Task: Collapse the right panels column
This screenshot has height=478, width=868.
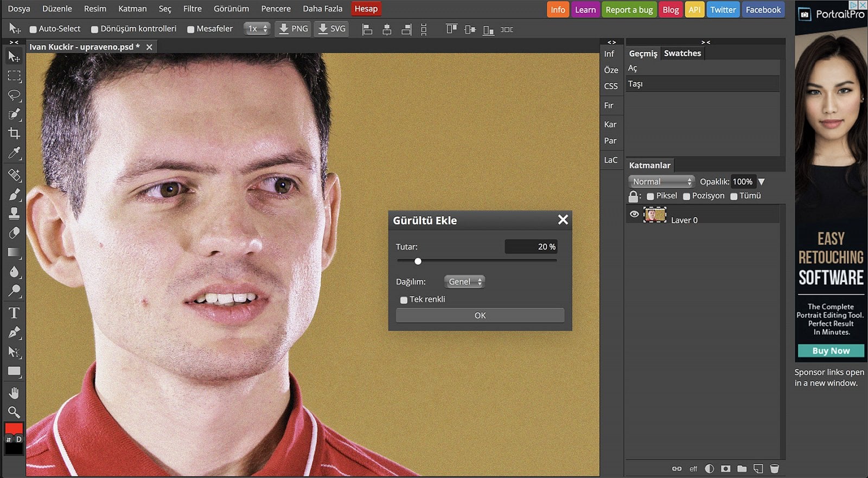Action: point(705,42)
